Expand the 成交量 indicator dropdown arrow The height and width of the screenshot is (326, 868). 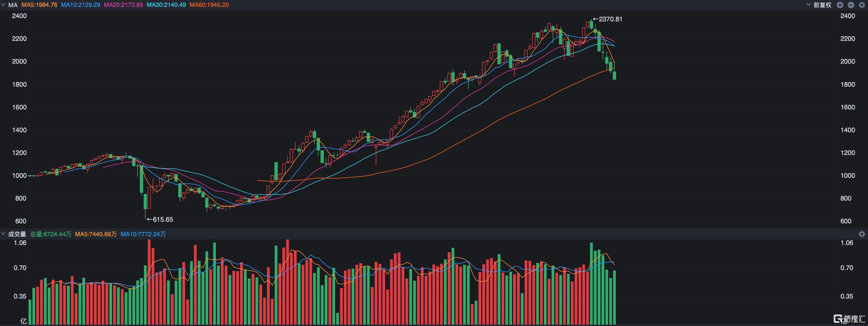coord(3,234)
